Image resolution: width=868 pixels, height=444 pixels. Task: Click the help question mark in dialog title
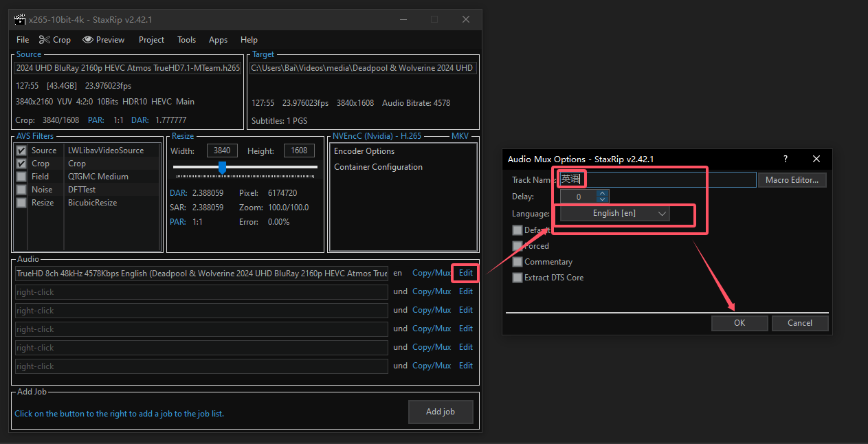tap(786, 159)
